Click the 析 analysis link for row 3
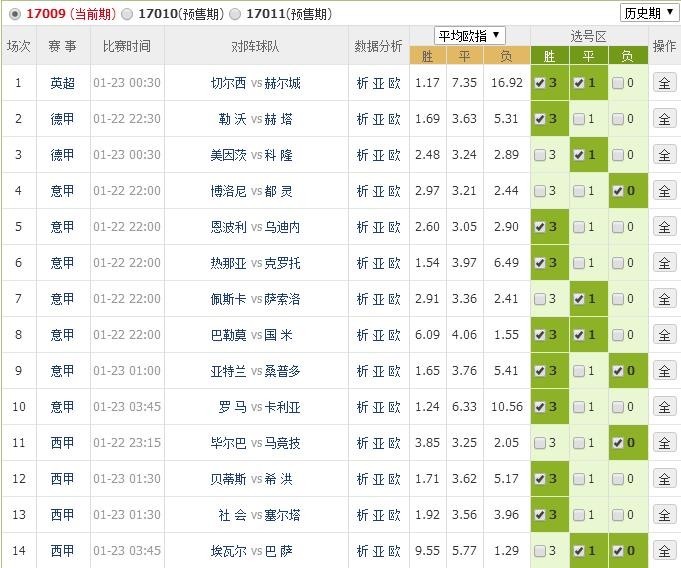Viewport: 681px width, 568px height. click(x=363, y=155)
